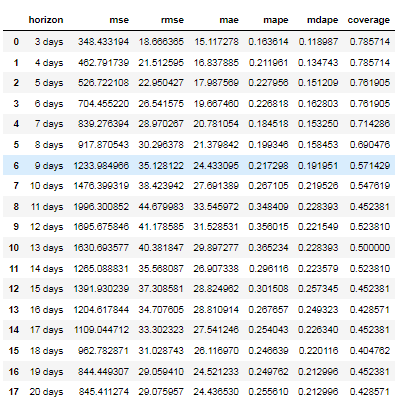Select the cell reading 3 days

49,42
